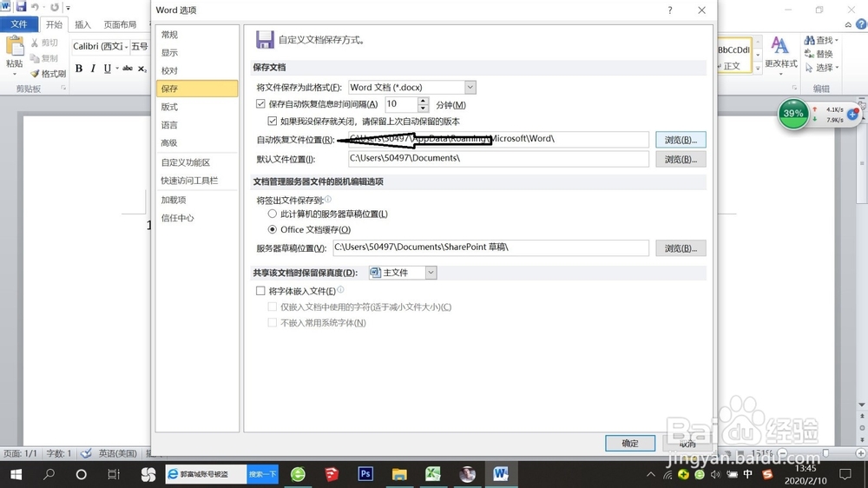Toggle Subscript formatting in ribbon
This screenshot has width=868, height=488.
tap(142, 68)
